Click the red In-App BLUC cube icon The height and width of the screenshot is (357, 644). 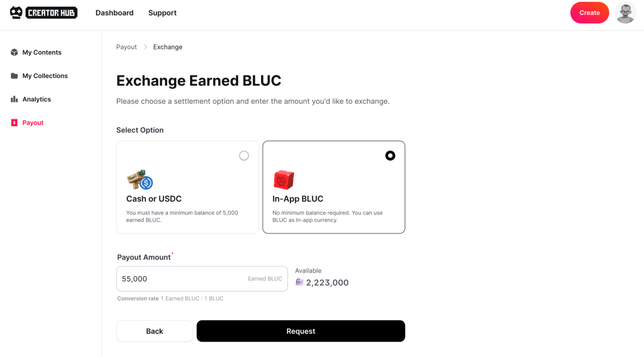[x=284, y=180]
